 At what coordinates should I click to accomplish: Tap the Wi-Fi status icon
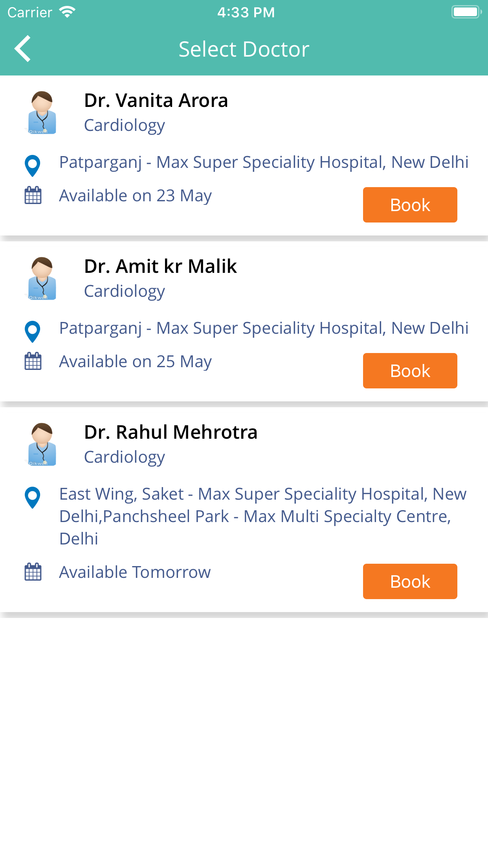click(x=68, y=12)
